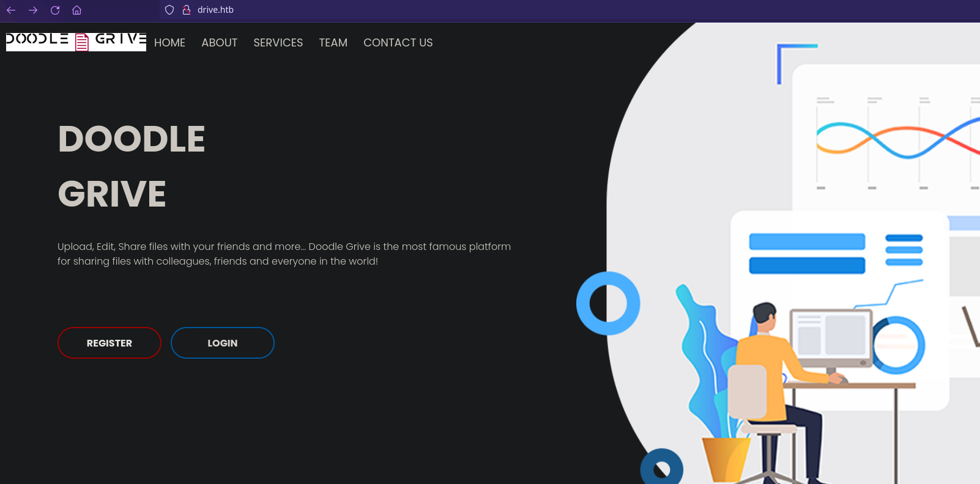Go to the browser home page icon

[x=77, y=10]
